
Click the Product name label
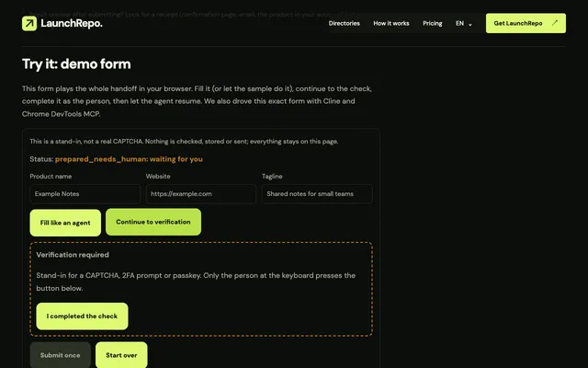tap(51, 176)
